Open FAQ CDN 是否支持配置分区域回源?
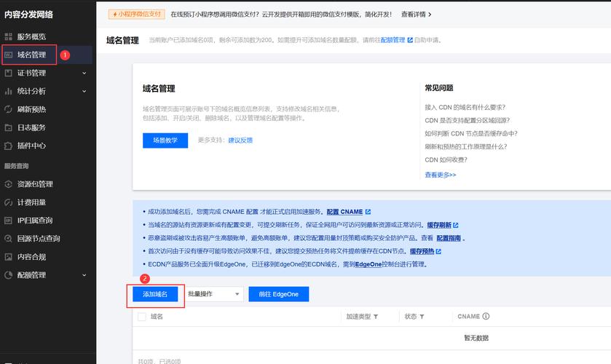The image size is (611, 364). [x=468, y=120]
